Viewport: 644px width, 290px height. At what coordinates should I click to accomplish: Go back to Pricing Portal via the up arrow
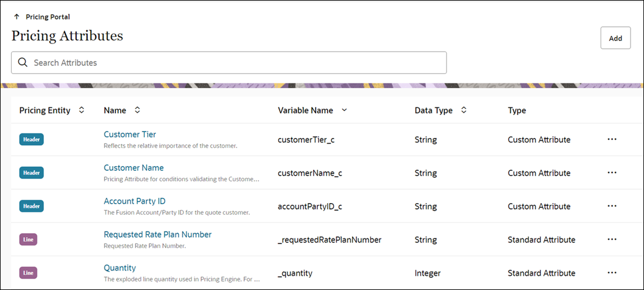(16, 17)
